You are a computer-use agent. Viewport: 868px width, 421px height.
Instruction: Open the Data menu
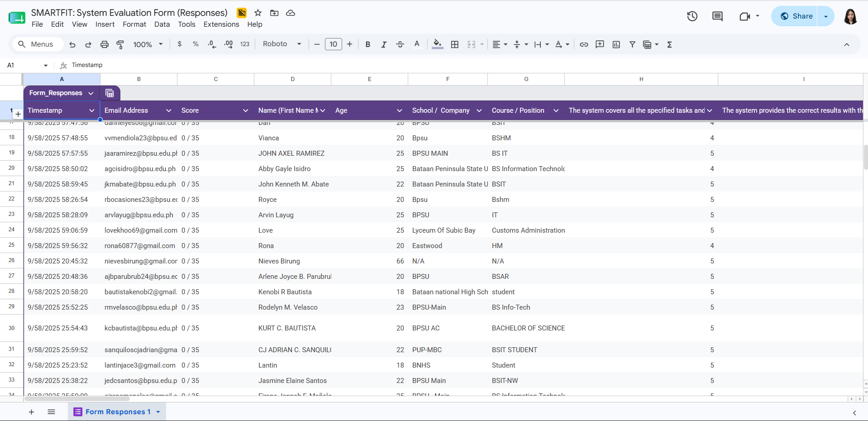click(x=162, y=24)
